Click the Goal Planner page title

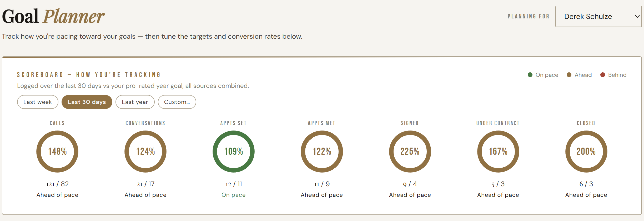pyautogui.click(x=53, y=16)
